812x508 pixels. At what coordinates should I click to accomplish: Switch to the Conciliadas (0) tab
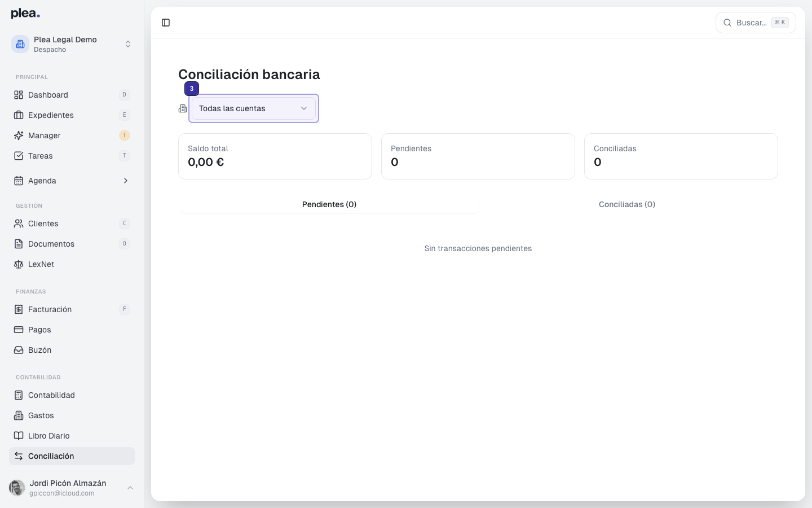click(627, 204)
